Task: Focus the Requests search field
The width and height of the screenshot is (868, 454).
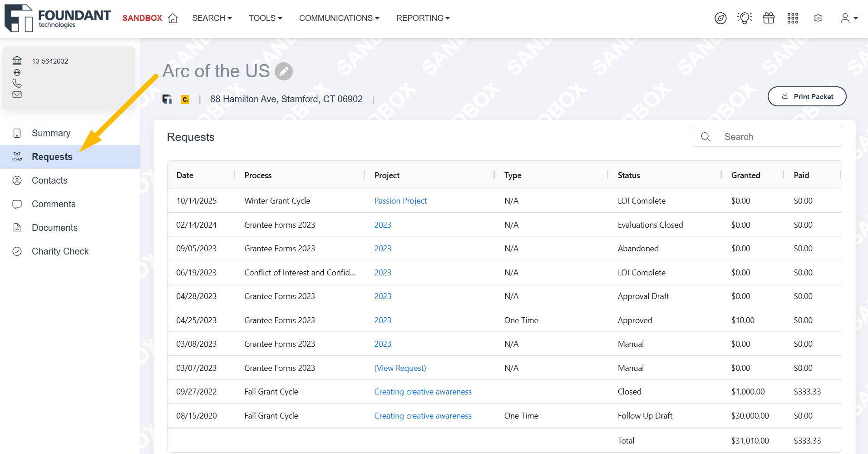Action: [767, 137]
